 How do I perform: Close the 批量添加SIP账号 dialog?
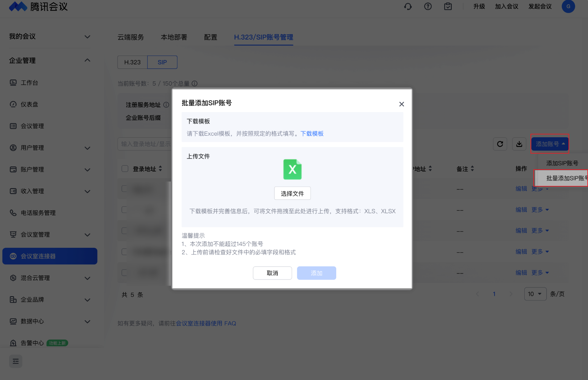click(402, 104)
